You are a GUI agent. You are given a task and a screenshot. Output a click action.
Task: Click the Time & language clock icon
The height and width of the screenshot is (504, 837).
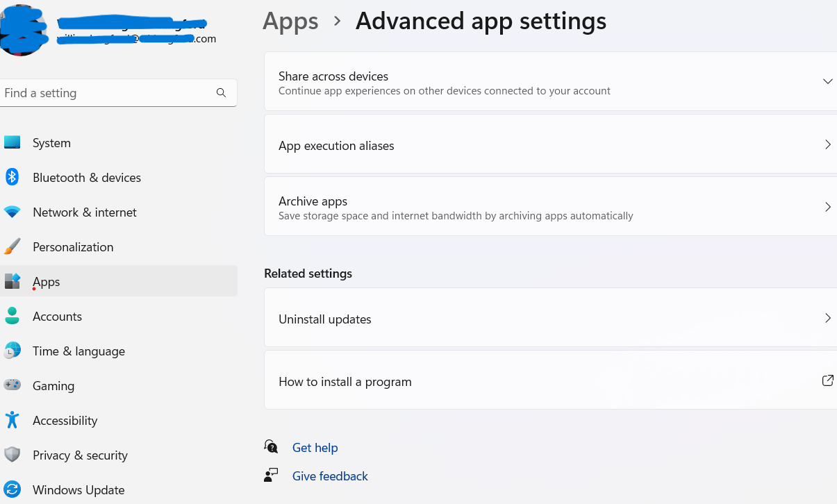[x=12, y=351]
